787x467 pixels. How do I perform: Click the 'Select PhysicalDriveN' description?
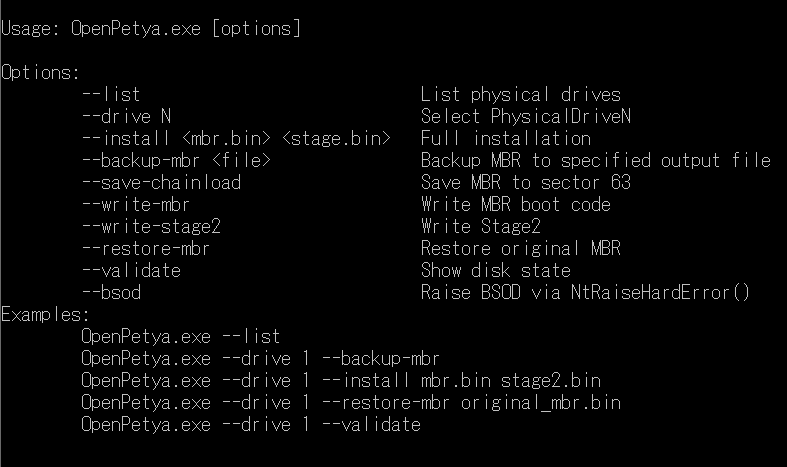526,116
